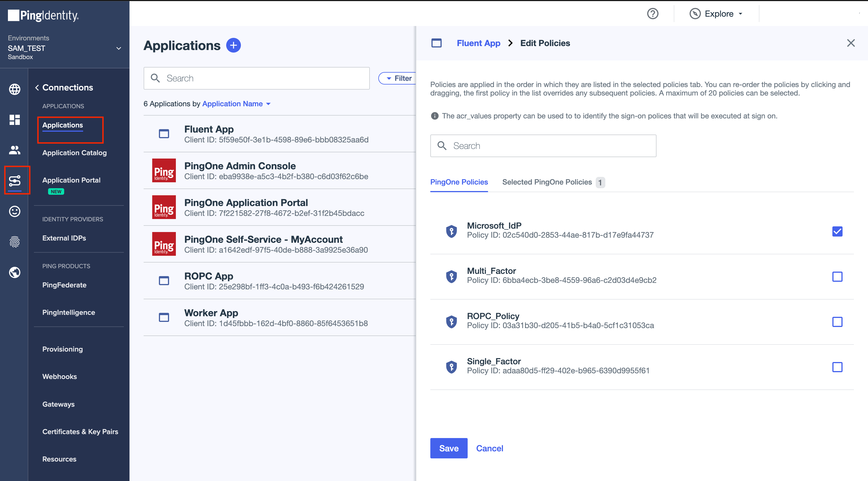Click the globe Environments icon in sidebar

click(x=14, y=89)
